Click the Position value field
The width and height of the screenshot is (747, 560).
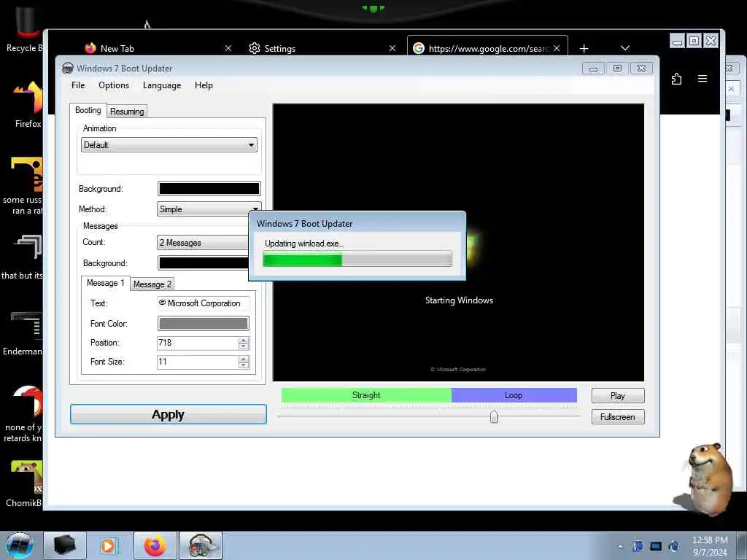coord(197,343)
